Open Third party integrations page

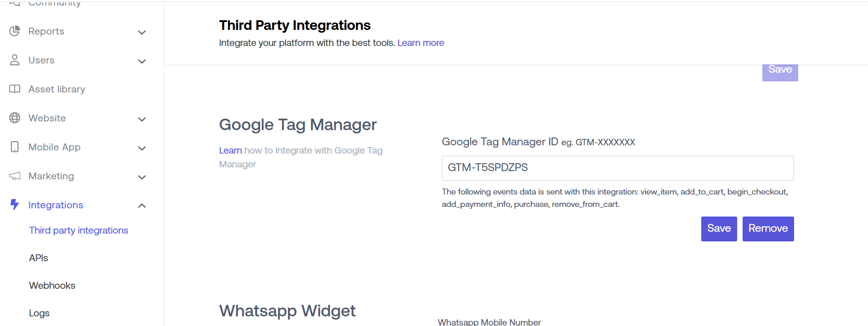point(79,230)
